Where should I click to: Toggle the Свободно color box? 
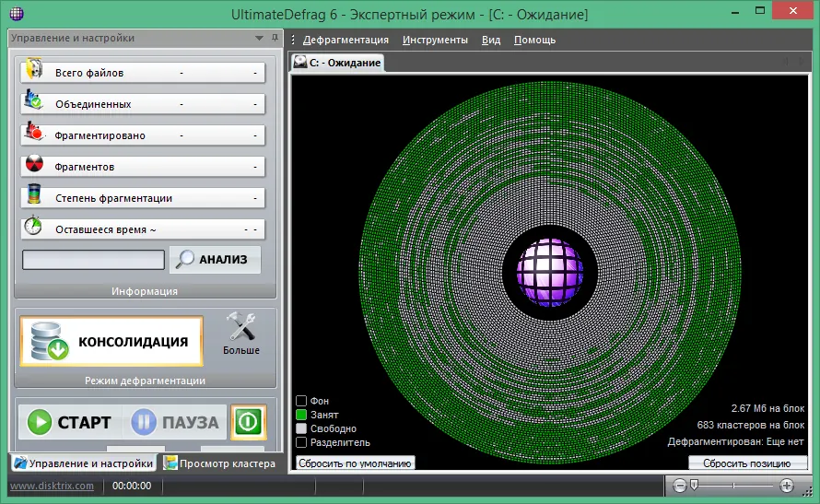[x=301, y=428]
